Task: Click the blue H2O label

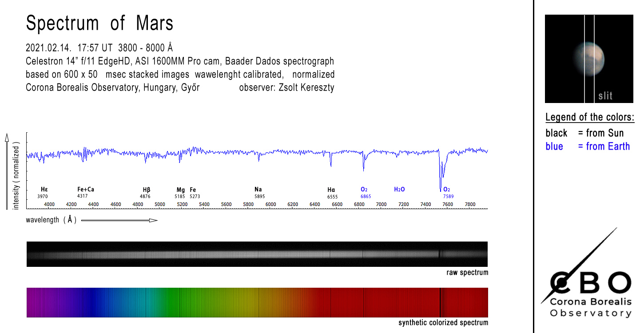Action: pos(399,190)
